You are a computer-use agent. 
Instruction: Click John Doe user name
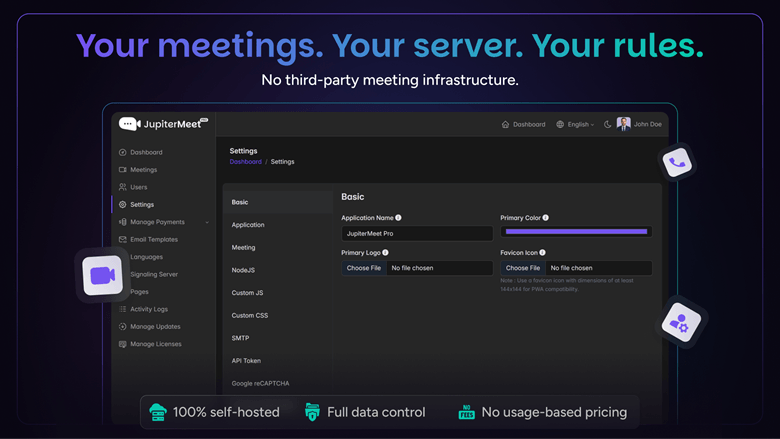tap(647, 124)
